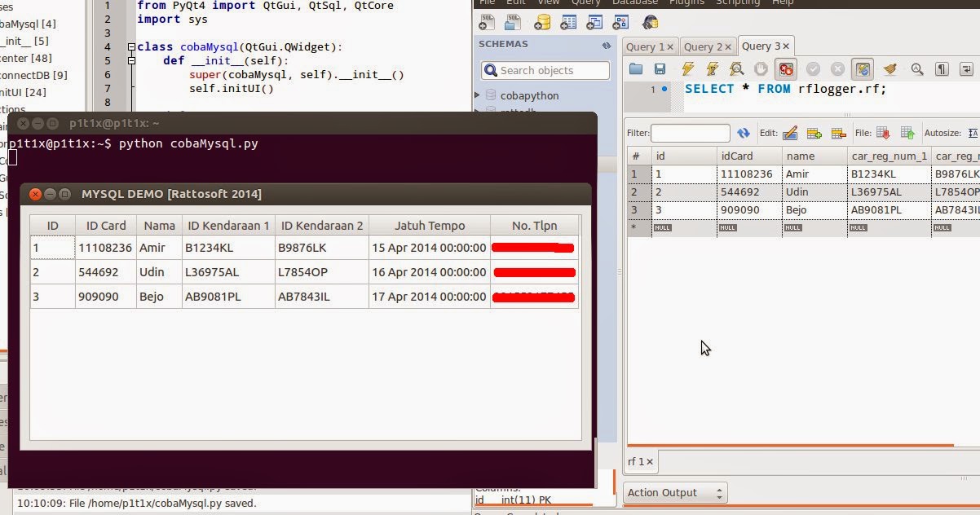Edit current row in result grid
The image size is (980, 515).
(x=789, y=133)
